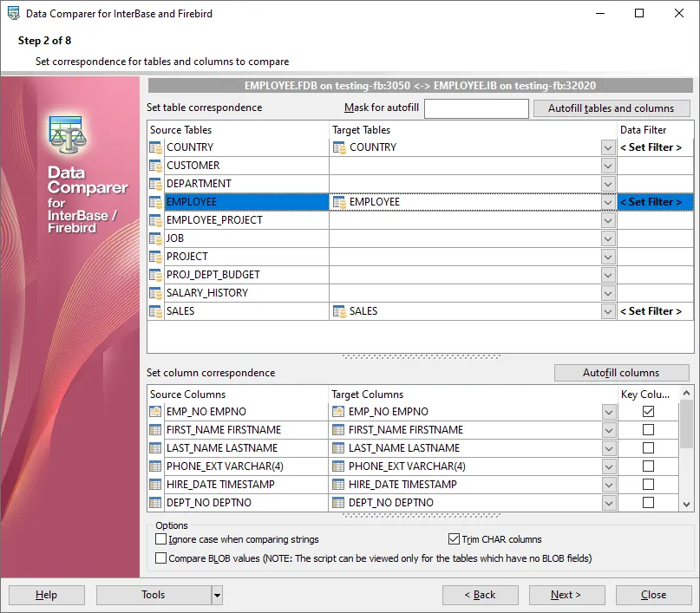Enable Ignore case when comparing strings
700x613 pixels.
pyautogui.click(x=160, y=539)
